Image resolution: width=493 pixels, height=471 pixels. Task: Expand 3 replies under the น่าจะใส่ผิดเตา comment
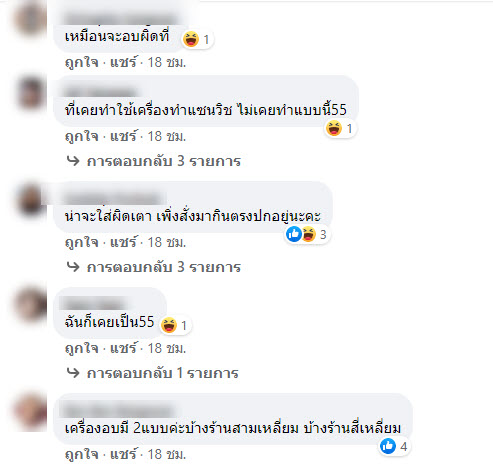(x=164, y=267)
